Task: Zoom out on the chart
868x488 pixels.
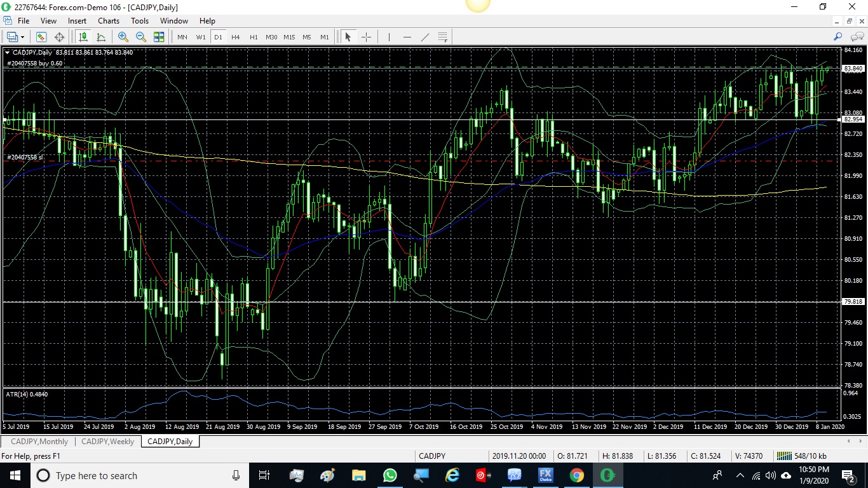Action: pyautogui.click(x=141, y=37)
